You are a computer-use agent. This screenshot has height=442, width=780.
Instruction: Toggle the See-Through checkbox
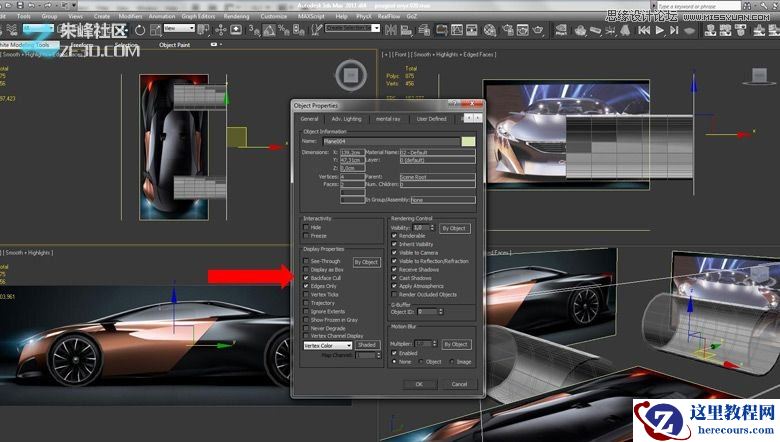pyautogui.click(x=306, y=261)
